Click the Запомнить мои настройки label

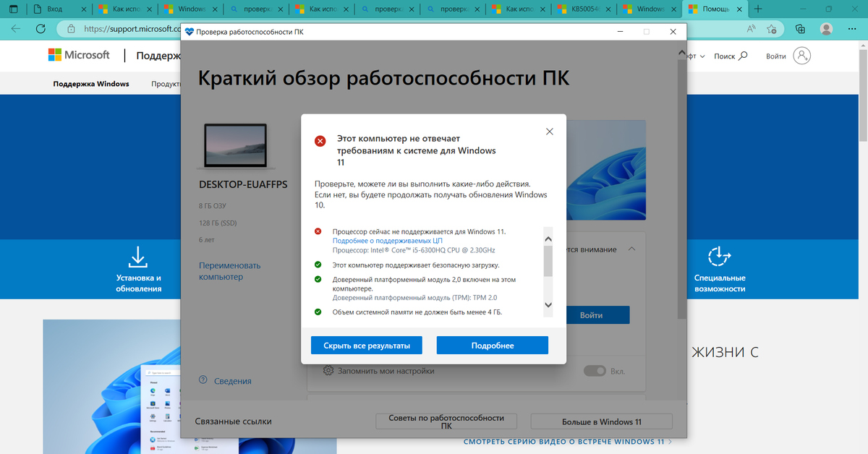[x=387, y=371]
